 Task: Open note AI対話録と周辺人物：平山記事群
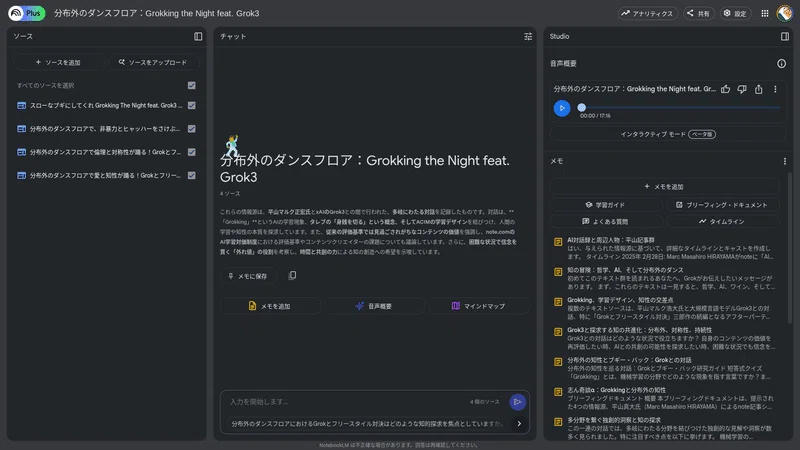coord(664,248)
